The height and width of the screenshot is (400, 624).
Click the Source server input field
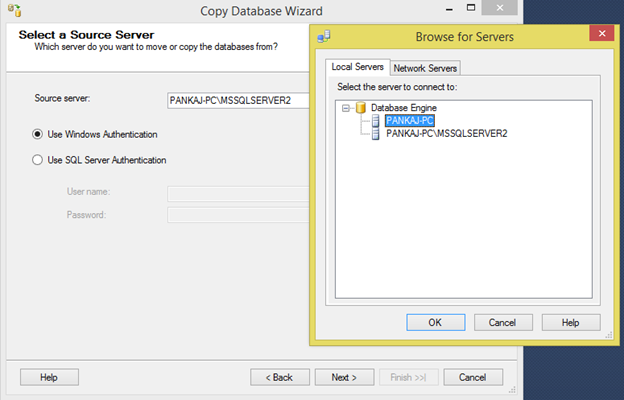click(x=238, y=100)
